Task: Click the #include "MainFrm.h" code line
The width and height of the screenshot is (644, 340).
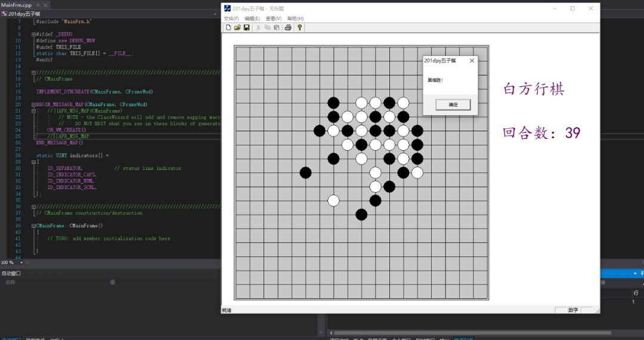Action: [64, 21]
